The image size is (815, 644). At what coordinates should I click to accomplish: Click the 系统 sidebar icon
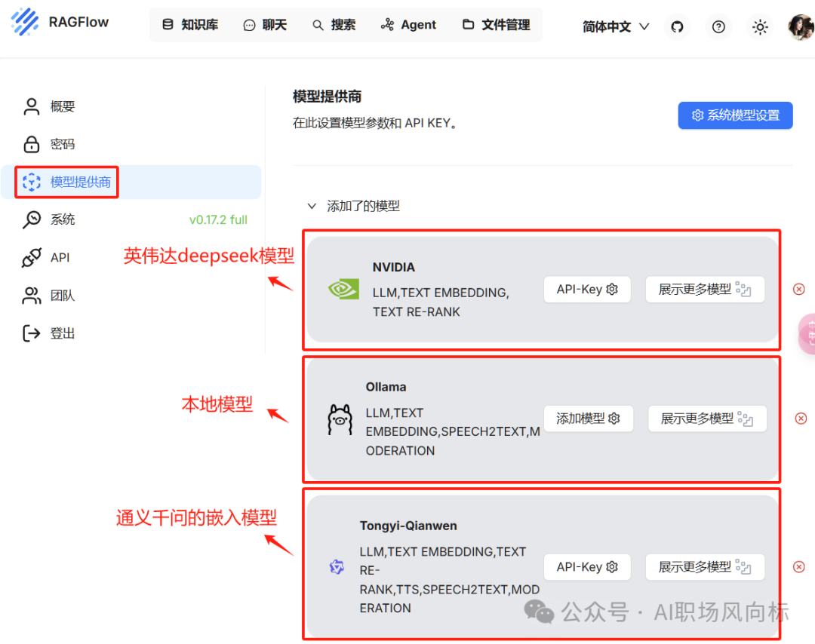click(x=32, y=219)
